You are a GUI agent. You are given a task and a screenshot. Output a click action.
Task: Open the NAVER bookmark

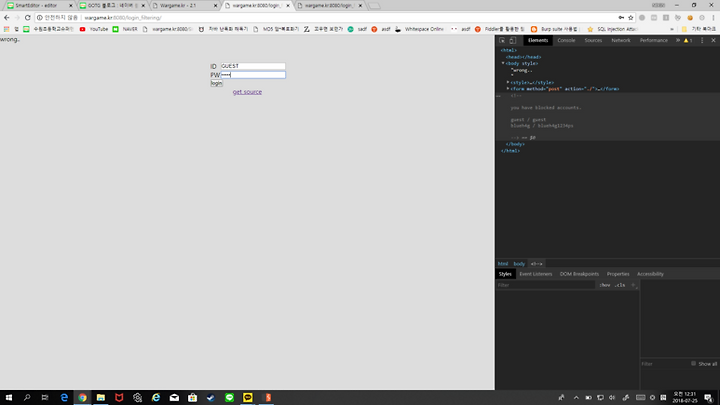coord(125,29)
